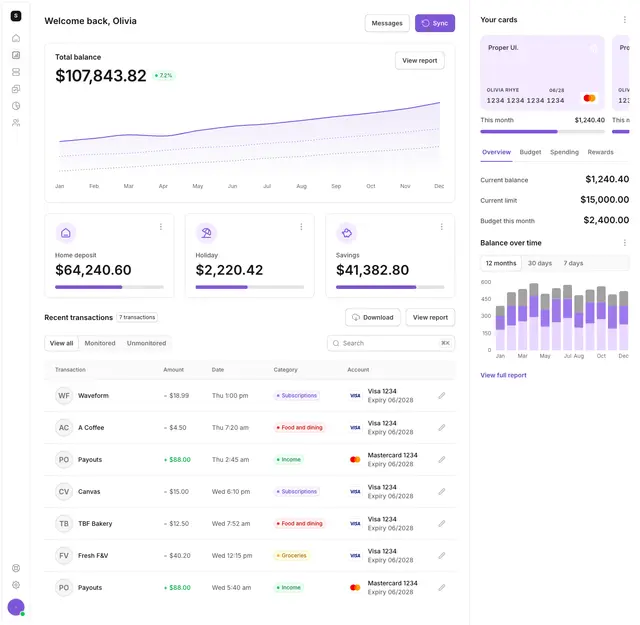Screen dimensions: 640x625
Task: Click the Groceries category tag
Action: (x=291, y=556)
